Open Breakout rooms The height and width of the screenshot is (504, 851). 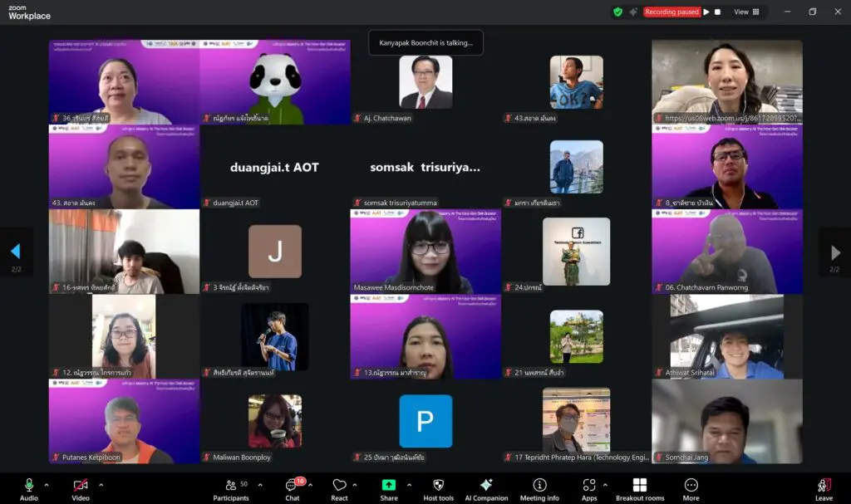(639, 489)
